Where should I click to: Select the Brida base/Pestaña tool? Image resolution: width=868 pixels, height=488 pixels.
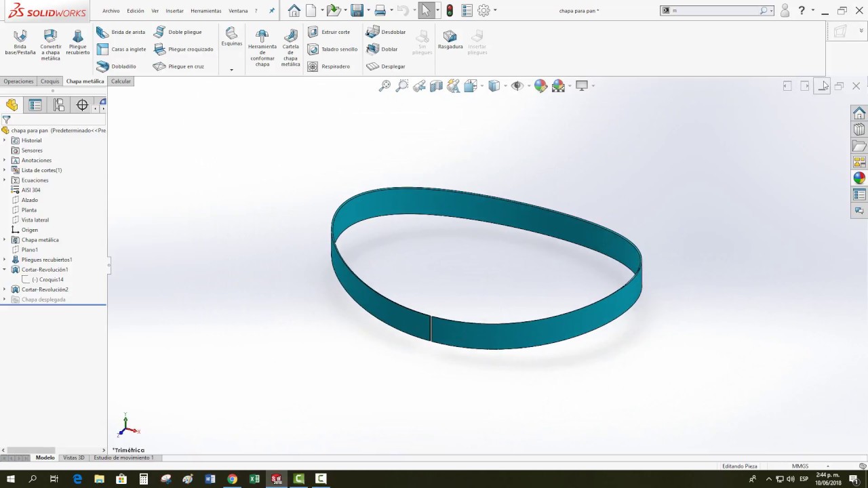tap(20, 42)
